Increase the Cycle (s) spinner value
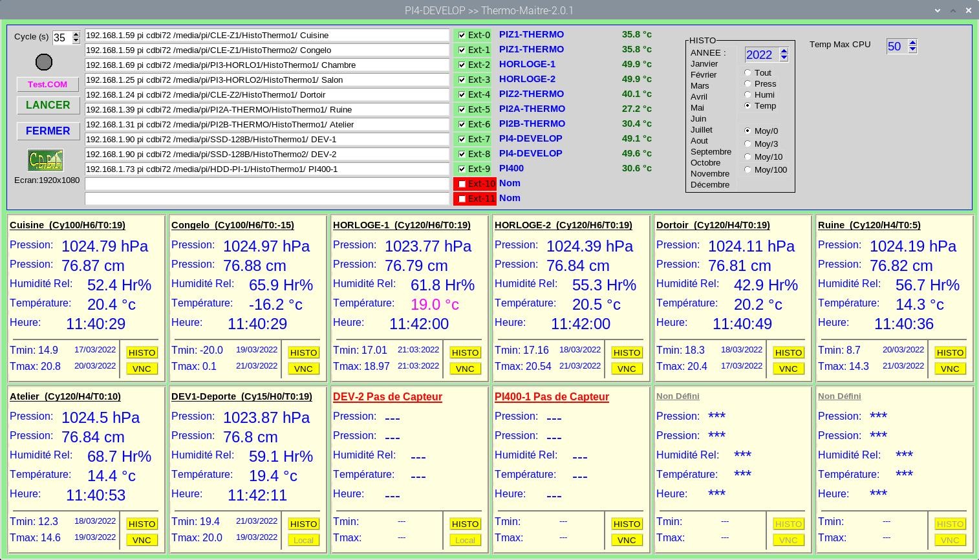The width and height of the screenshot is (979, 560). (x=76, y=34)
